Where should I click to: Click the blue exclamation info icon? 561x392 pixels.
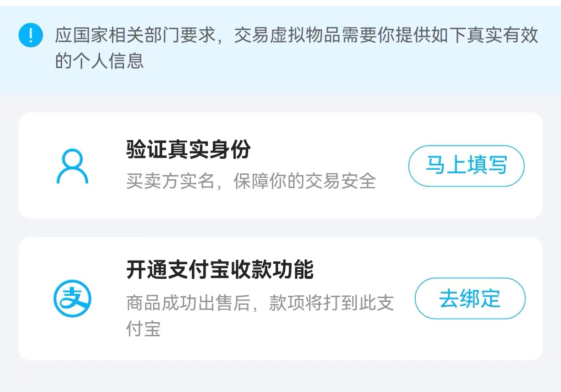coord(31,35)
